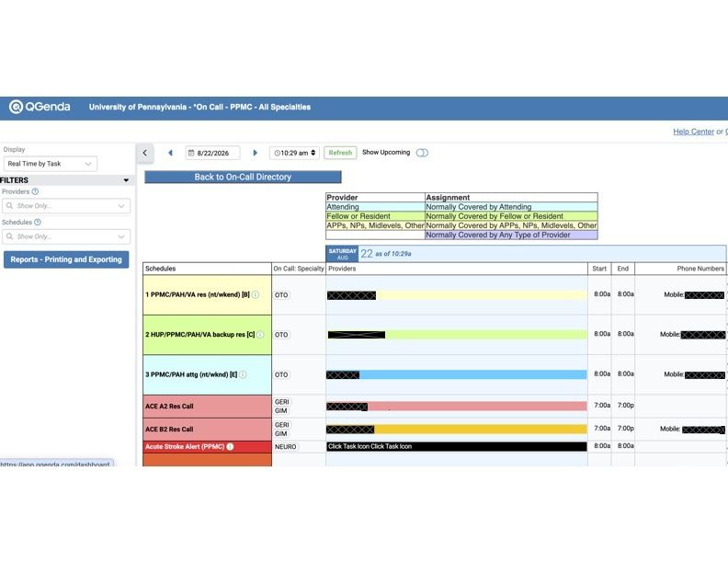Click the Fellow or Resident legend row
This screenshot has width=728, height=563.
pyautogui.click(x=461, y=216)
